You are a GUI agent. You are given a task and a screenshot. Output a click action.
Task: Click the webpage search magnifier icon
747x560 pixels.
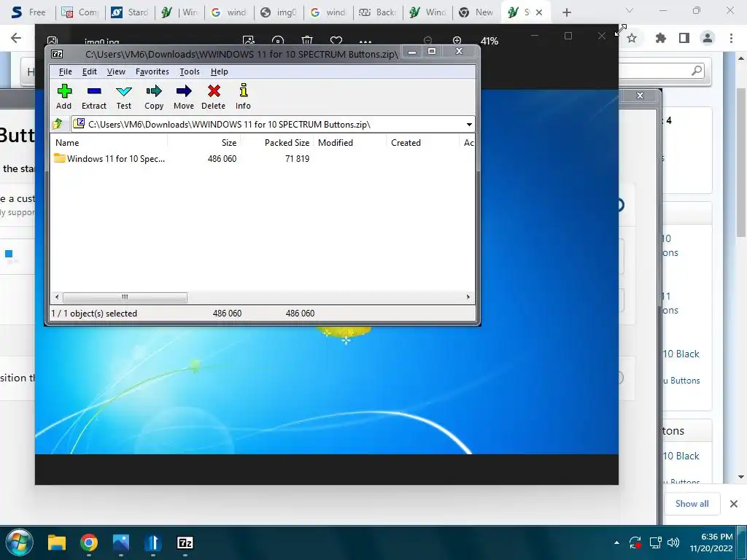tap(697, 71)
